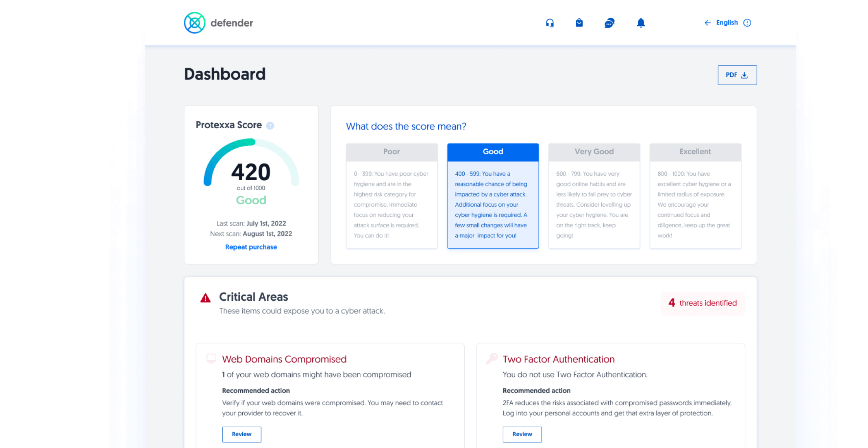Image resolution: width=868 pixels, height=448 pixels.
Task: Click the Web Domains Compromised warning icon
Action: pyautogui.click(x=210, y=358)
